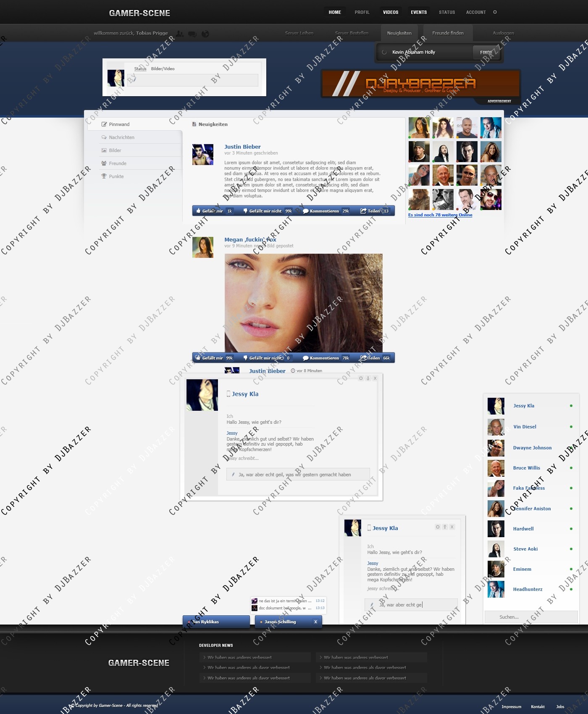Click 'Gefällt mir nicht' on Megan Fox post
Screen dimensions: 588x714
point(265,358)
